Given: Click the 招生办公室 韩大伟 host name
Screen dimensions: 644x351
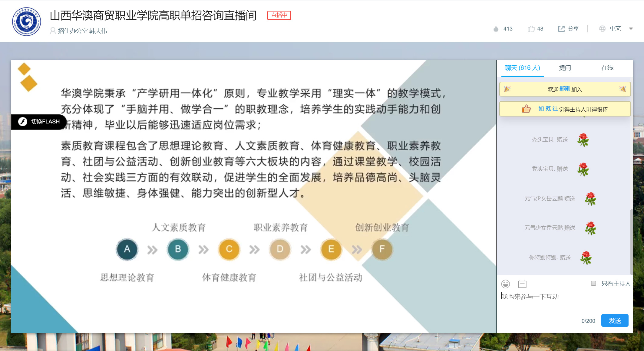Looking at the screenshot, I should 82,31.
